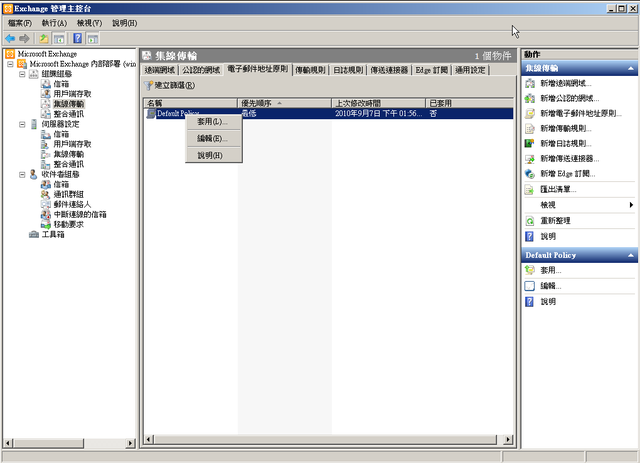Select 整合通訊 under 伺服器設定
The width and height of the screenshot is (640, 463).
click(69, 164)
